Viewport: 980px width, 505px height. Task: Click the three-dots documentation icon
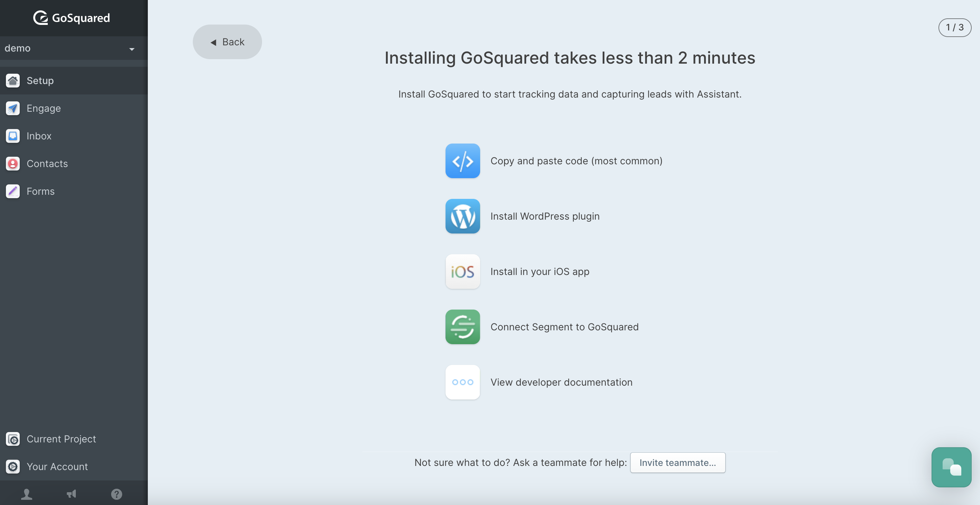(x=462, y=382)
